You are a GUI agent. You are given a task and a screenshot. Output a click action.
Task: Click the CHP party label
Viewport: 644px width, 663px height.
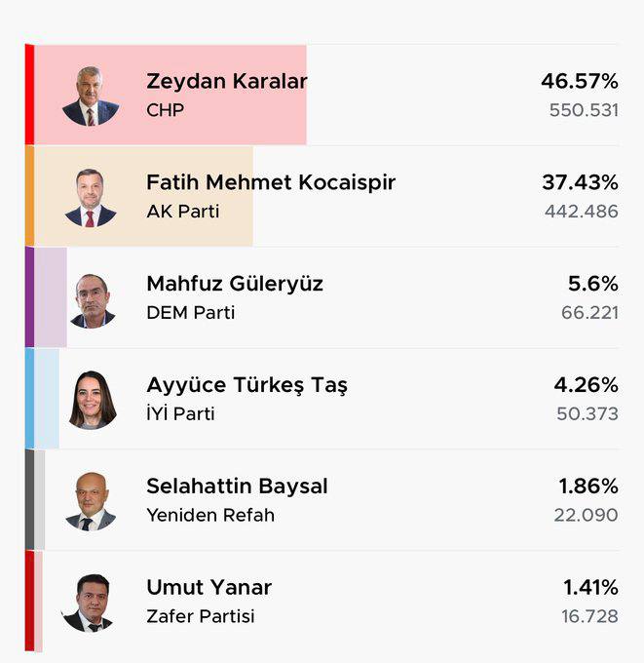166,110
